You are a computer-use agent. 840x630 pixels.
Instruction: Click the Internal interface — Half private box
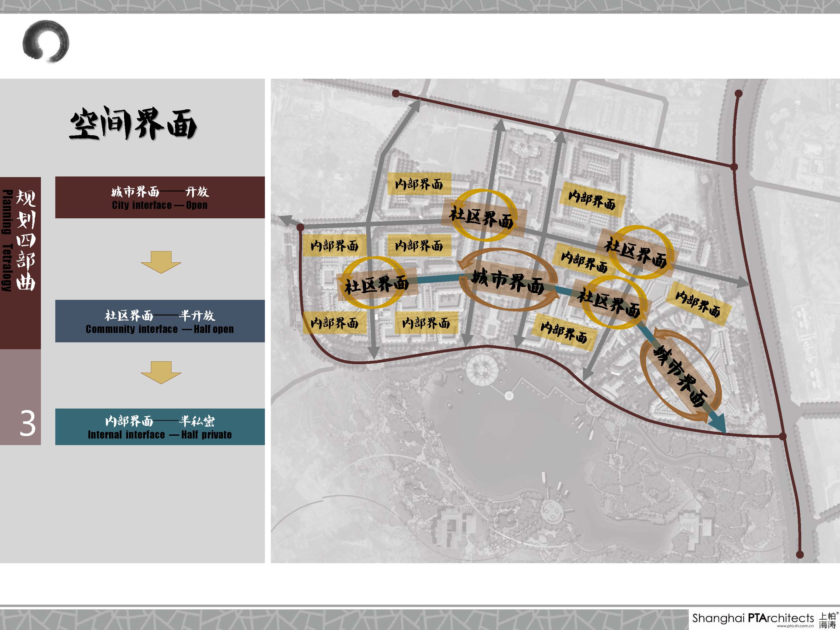pos(160,427)
